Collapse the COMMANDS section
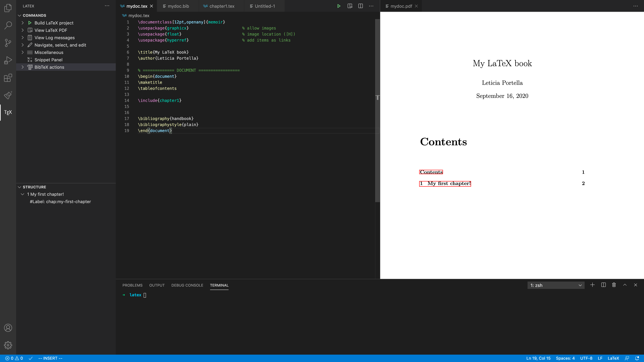644x362 pixels. (x=19, y=15)
